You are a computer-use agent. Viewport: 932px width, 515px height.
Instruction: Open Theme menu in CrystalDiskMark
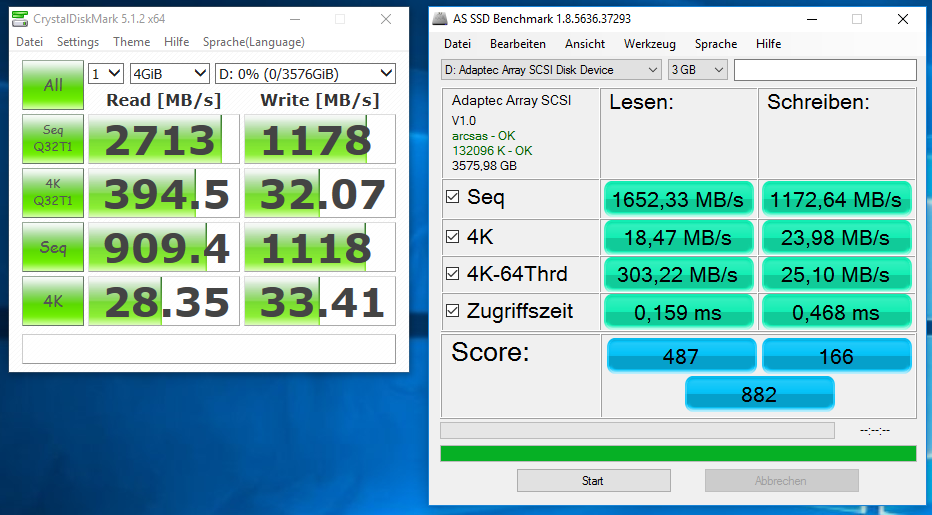(131, 42)
